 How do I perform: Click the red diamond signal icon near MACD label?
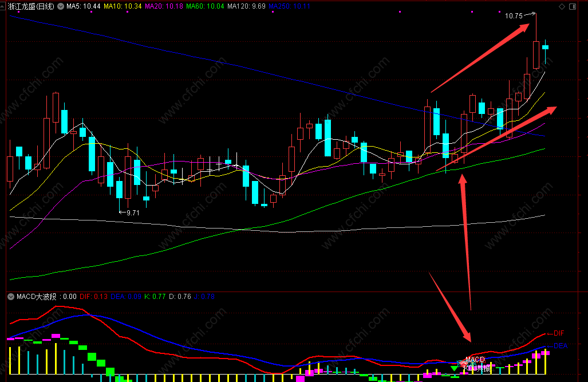point(464,364)
